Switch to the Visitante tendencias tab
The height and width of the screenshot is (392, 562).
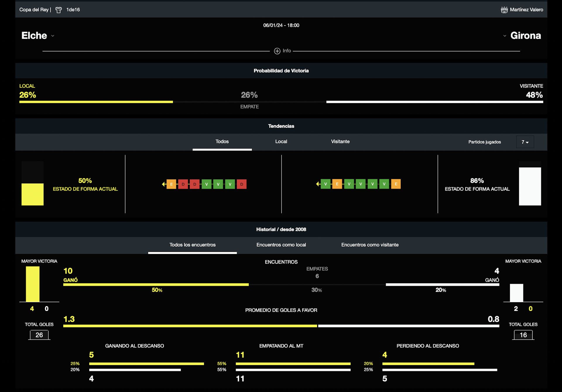(x=340, y=142)
